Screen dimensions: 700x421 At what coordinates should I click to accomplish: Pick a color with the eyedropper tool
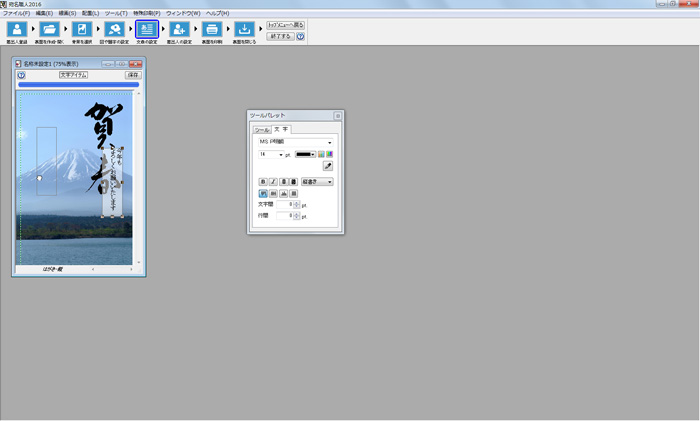(x=327, y=166)
